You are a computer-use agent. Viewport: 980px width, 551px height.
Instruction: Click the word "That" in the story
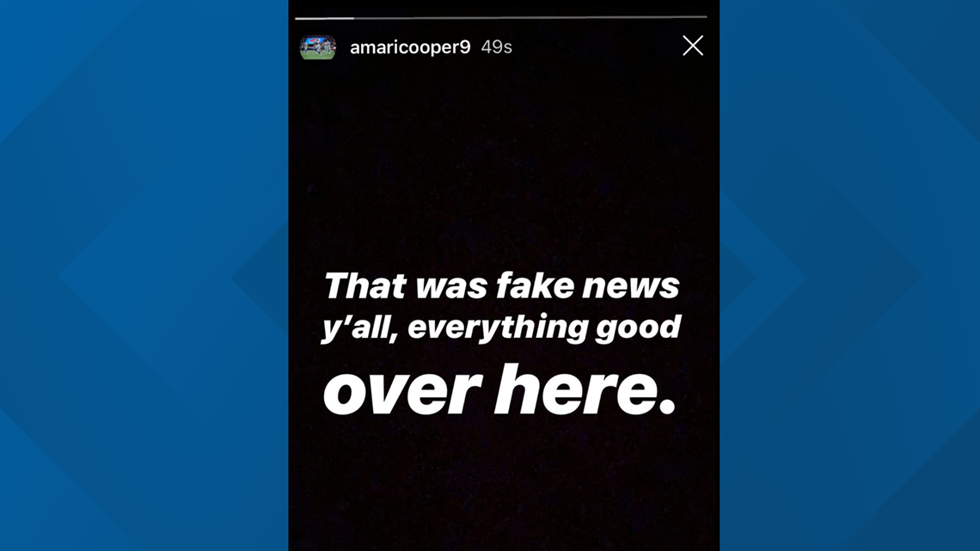[x=365, y=286]
